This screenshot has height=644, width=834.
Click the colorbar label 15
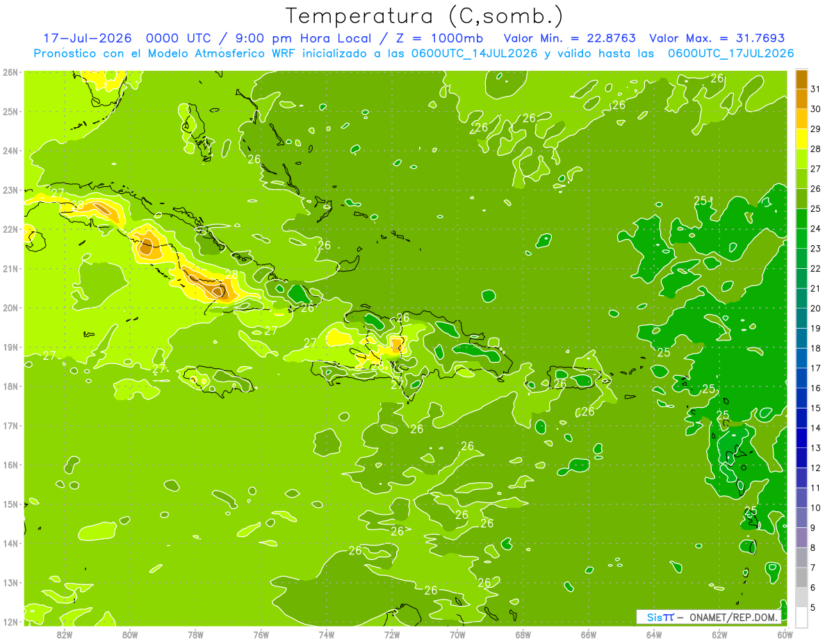point(816,408)
